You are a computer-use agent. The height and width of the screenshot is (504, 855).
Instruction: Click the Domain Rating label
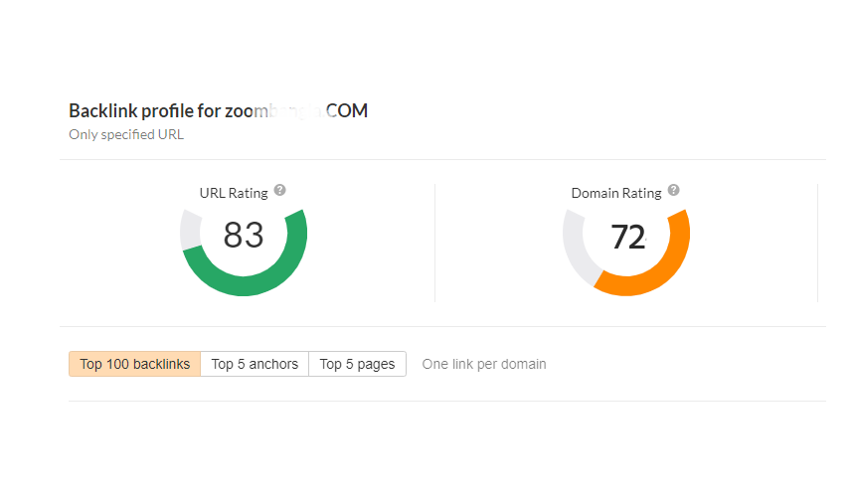click(x=616, y=193)
